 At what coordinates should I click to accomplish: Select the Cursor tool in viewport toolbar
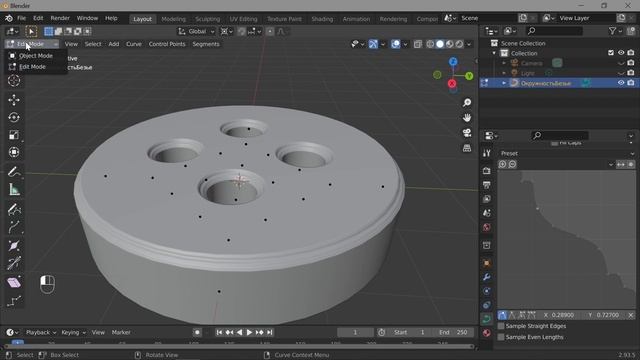[x=14, y=81]
